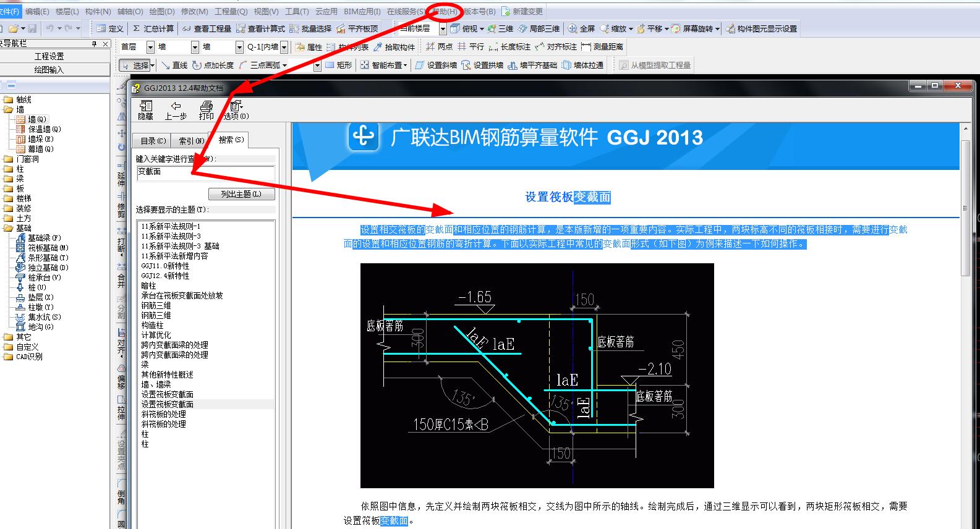Switch to 索引(N) tab in help window
The image size is (980, 529).
191,141
